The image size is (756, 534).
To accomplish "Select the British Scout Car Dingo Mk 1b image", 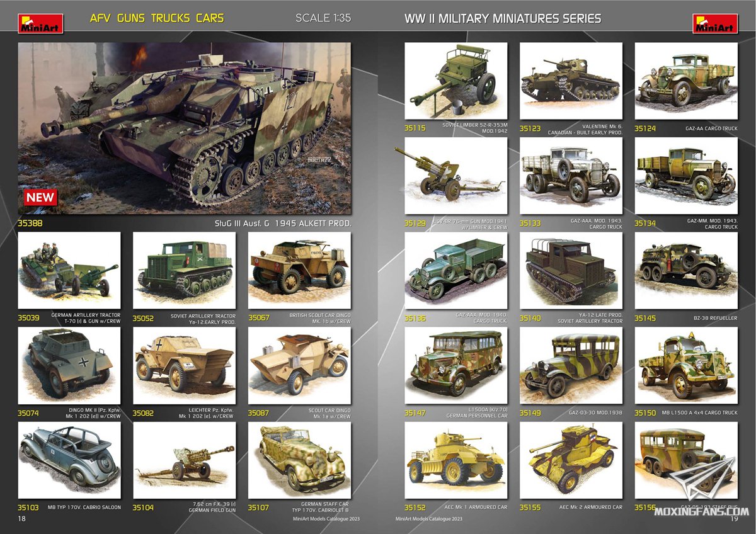I will pyautogui.click(x=300, y=270).
